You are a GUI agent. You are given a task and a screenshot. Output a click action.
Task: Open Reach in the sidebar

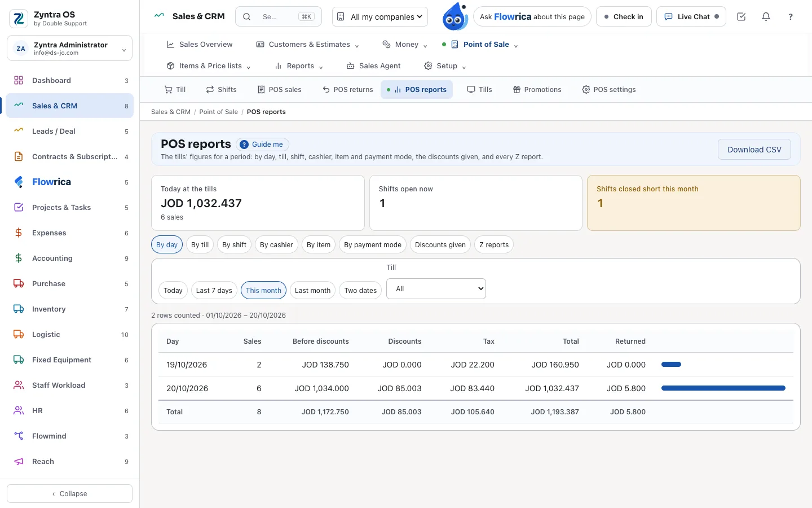point(70,461)
